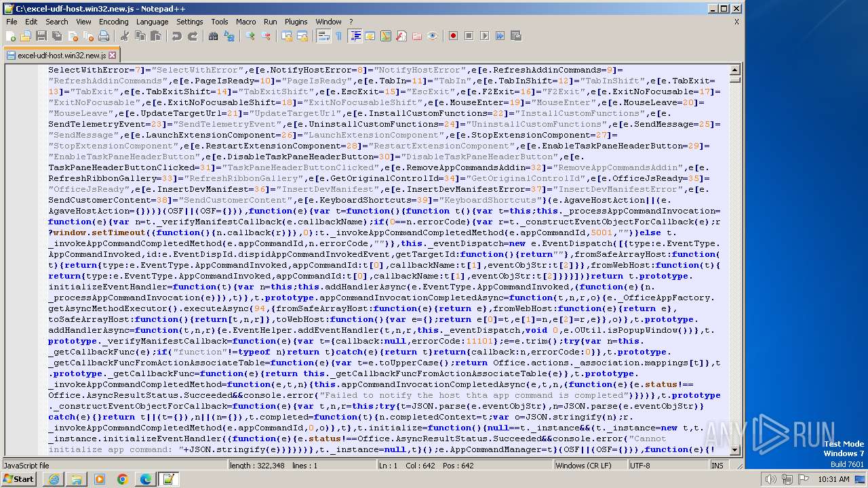Open a file using the Open folder icon
Screen dimensions: 868x488
pos(26,36)
